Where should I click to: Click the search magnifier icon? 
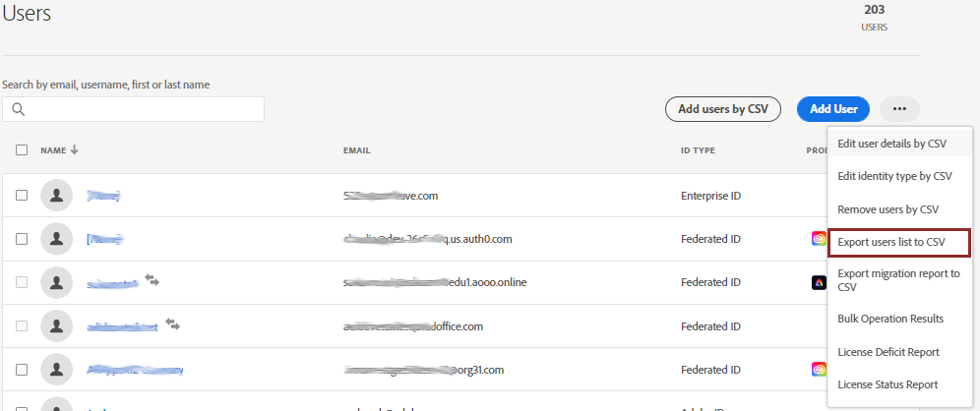[18, 109]
